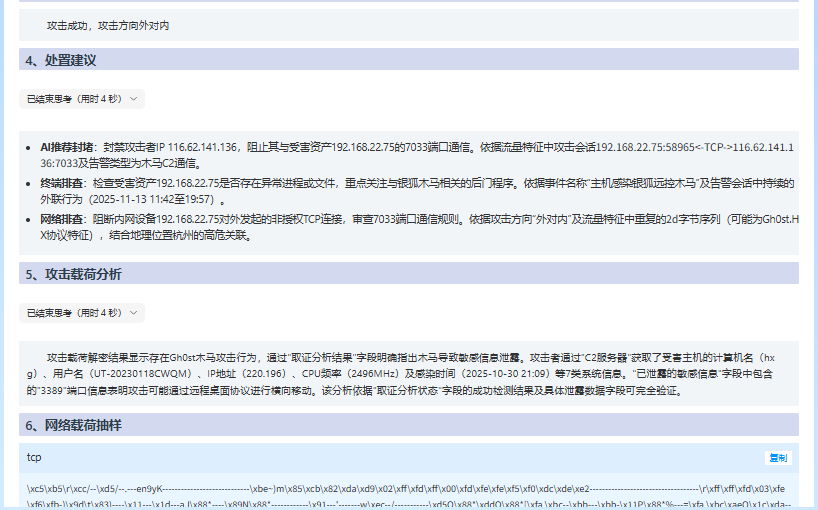818x510 pixels.
Task: Click the 网络排查 bullet heading
Action: (x=63, y=218)
